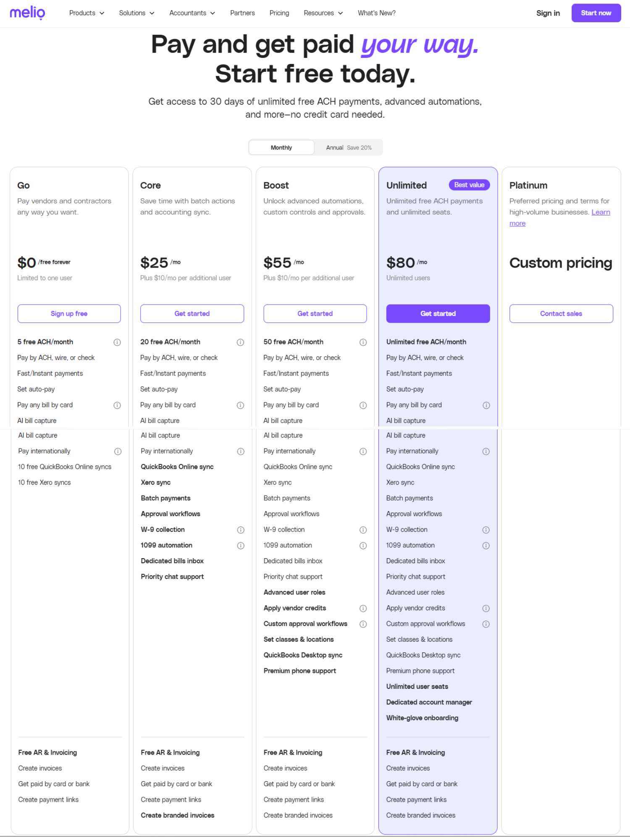Open info for Unlimited Pay internationally
The image size is (630, 840).
pyautogui.click(x=486, y=451)
